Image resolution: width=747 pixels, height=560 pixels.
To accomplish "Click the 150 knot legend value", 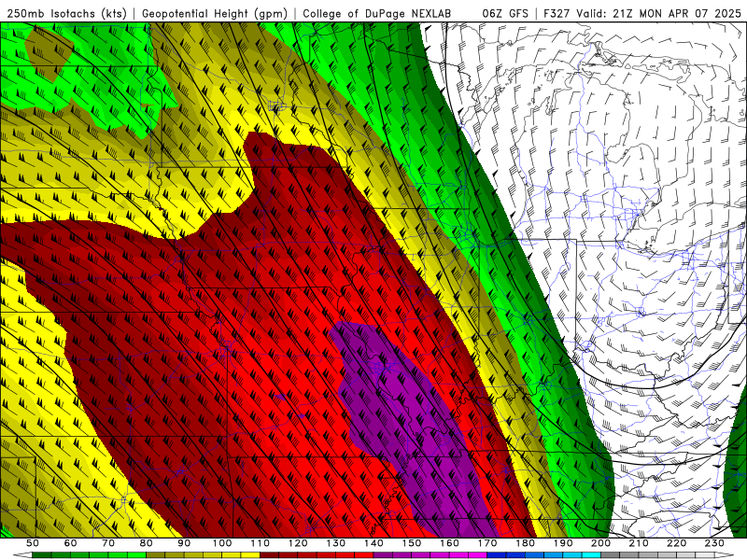I will coord(412,543).
